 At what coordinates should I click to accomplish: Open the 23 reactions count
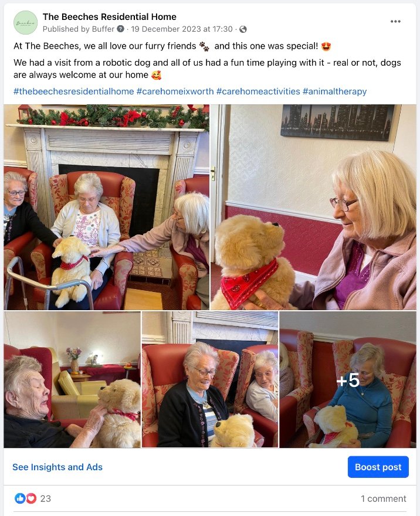45,498
